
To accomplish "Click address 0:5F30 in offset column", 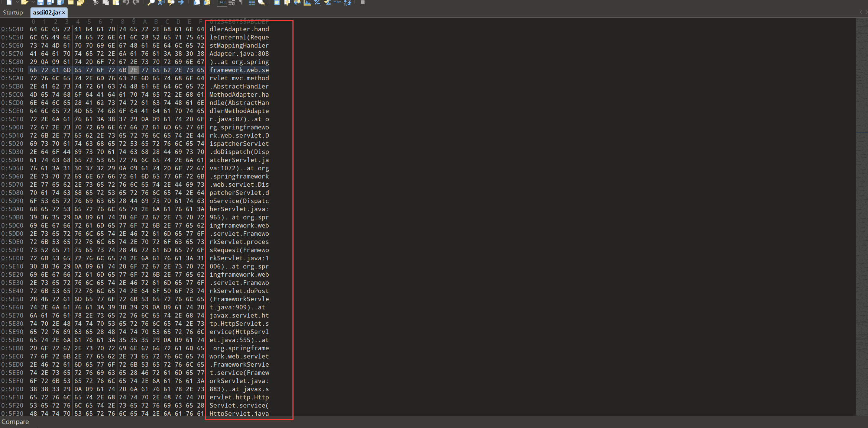I will point(12,413).
